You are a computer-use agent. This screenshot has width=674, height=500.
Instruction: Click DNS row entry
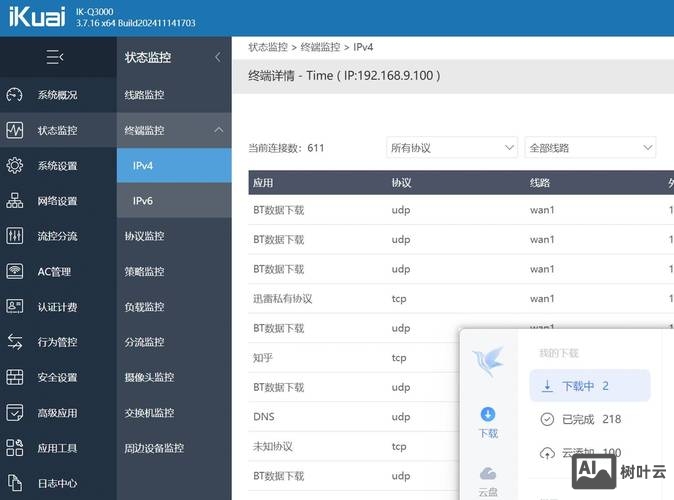264,417
